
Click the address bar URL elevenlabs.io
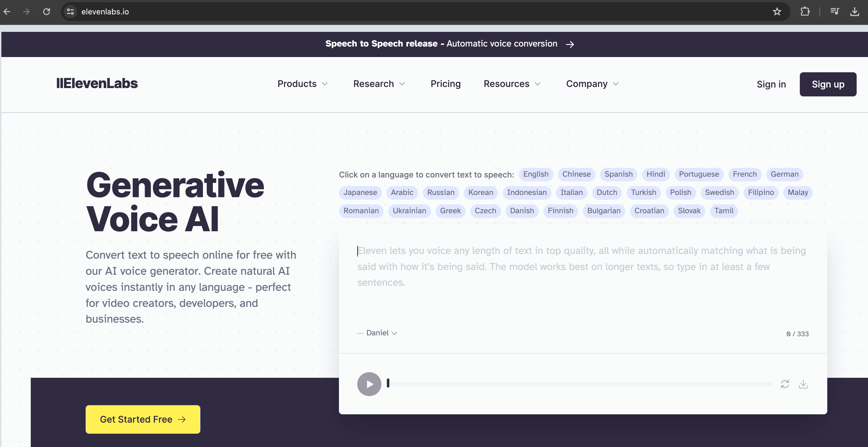(105, 11)
